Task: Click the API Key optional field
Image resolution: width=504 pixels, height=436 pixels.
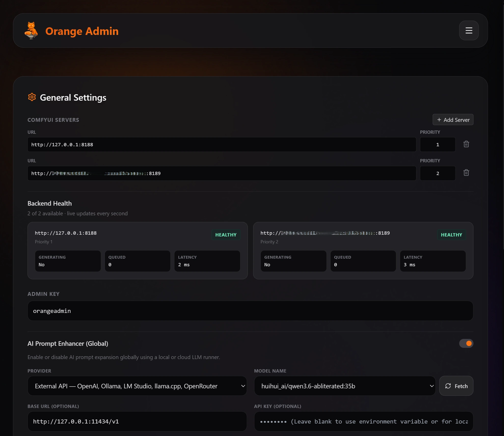Action: point(364,421)
